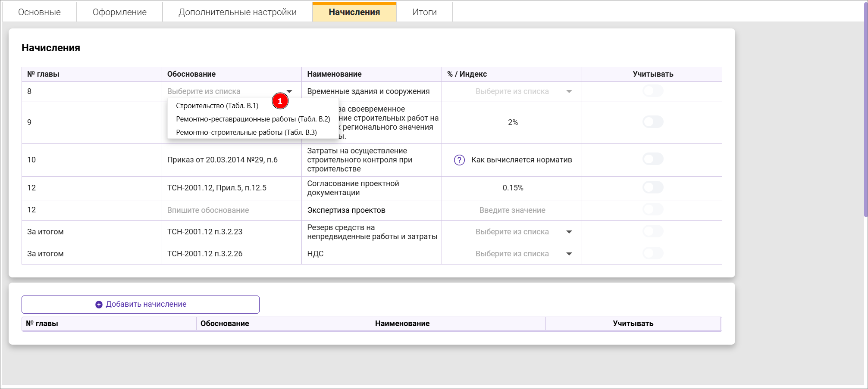Enable Учитывать for строительный контроль row
This screenshot has height=389, width=868.
[x=652, y=159]
